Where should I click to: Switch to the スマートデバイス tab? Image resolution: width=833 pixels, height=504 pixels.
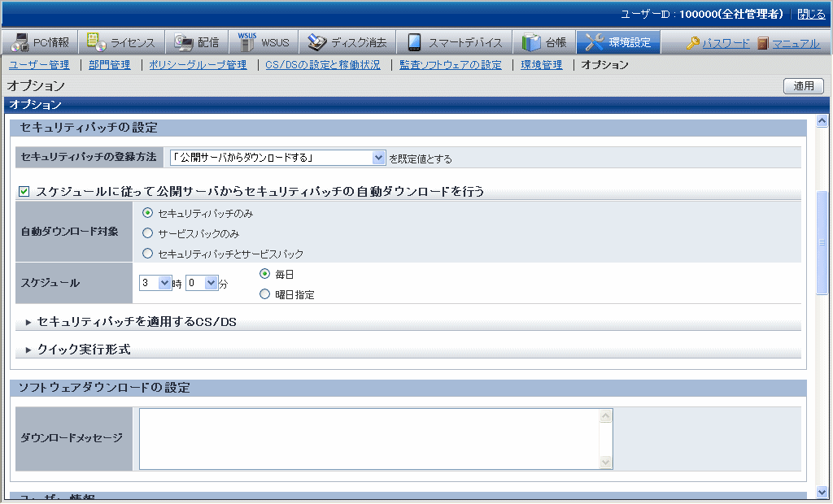point(455,42)
